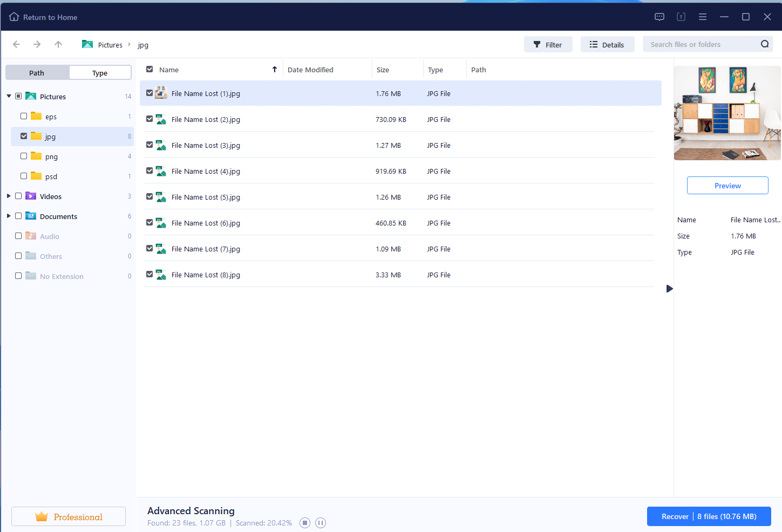Click the search magnifier icon
782x532 pixels.
[765, 44]
